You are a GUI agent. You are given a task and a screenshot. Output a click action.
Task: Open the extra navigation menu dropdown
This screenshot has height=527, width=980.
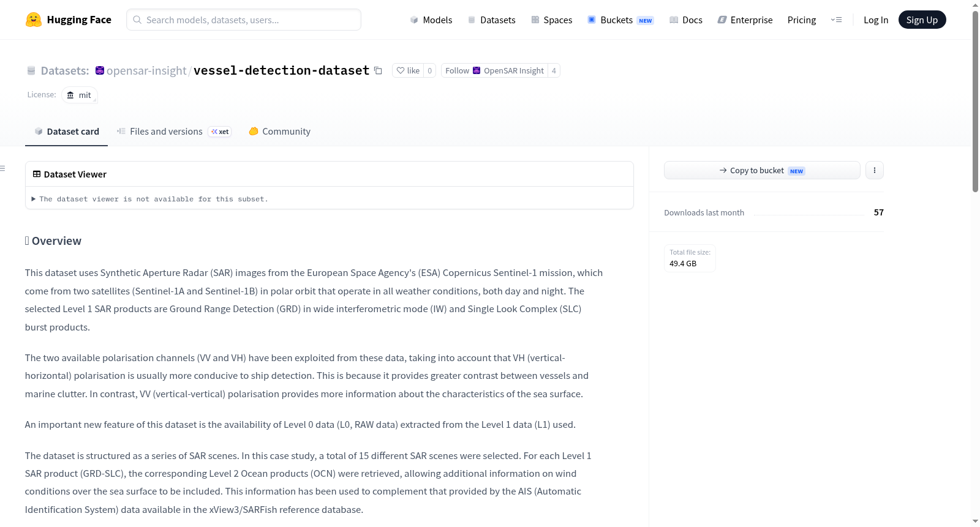tap(836, 20)
